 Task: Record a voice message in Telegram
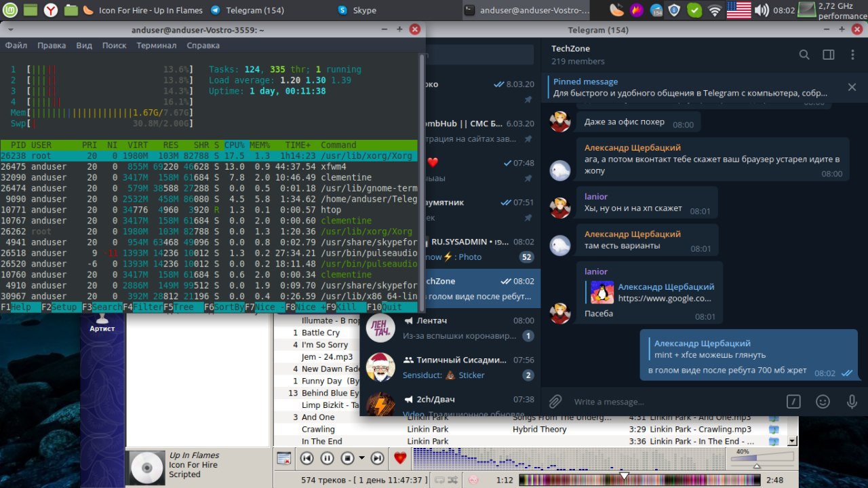(852, 401)
